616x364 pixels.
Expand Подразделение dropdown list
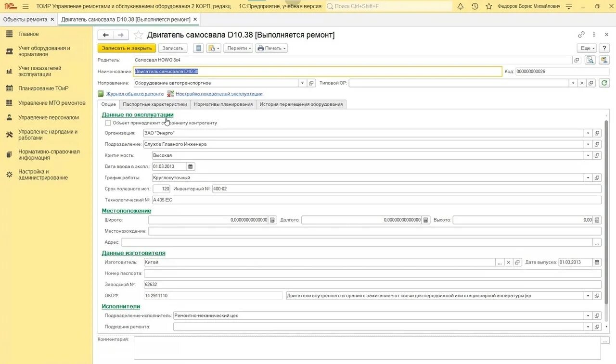(588, 144)
